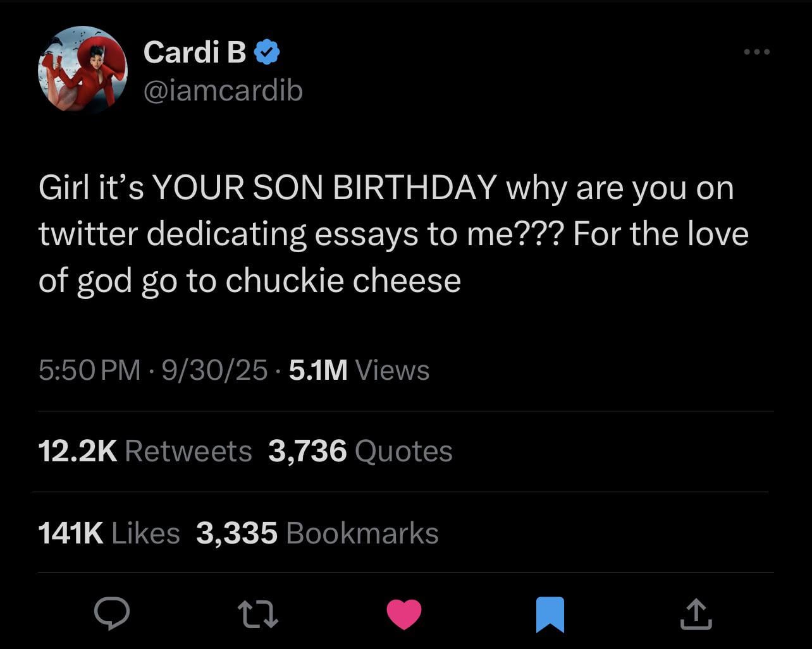
Task: Click the 5.1M view count number
Action: (x=318, y=370)
